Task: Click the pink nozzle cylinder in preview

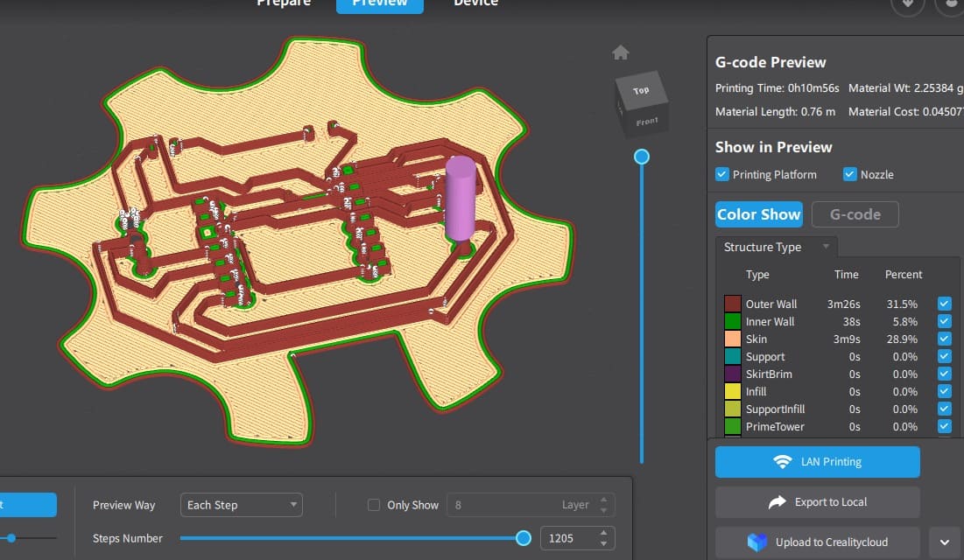Action: pos(460,198)
